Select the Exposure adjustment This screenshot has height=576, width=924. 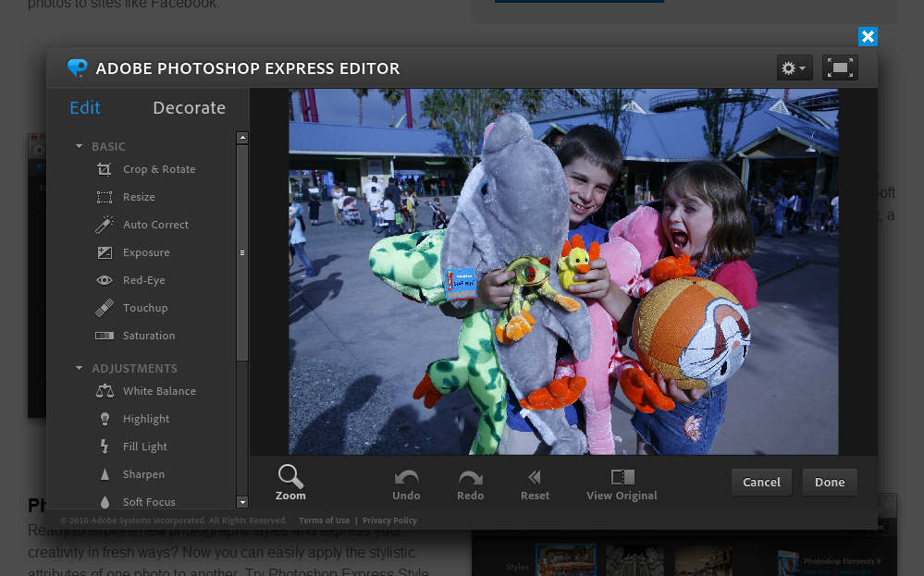pos(145,252)
